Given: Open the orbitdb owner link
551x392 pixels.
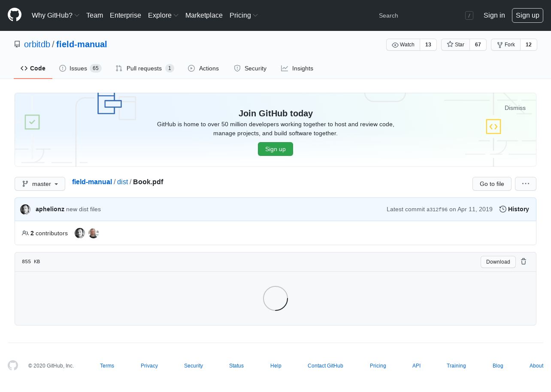Looking at the screenshot, I should [x=37, y=44].
